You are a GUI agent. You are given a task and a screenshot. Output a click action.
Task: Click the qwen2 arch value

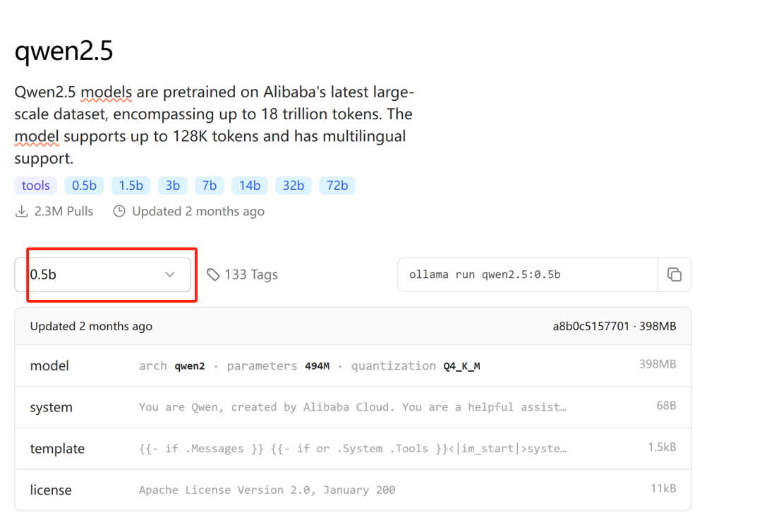(190, 366)
